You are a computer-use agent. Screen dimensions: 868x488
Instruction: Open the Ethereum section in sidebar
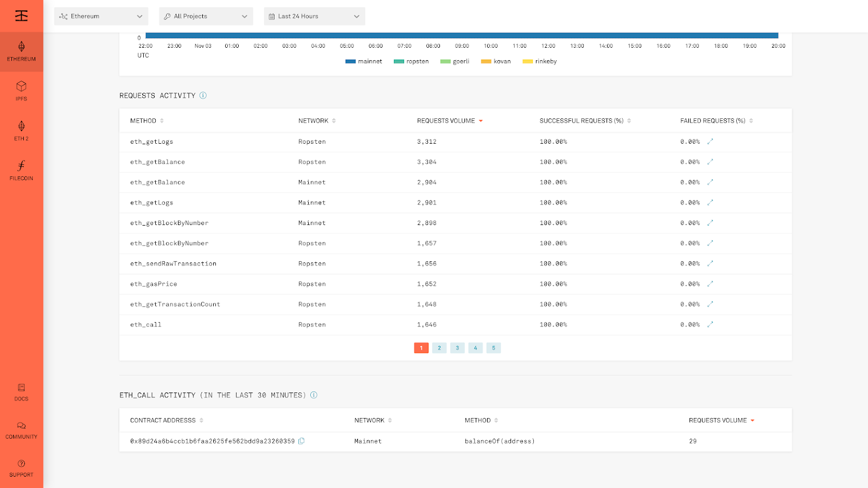pyautogui.click(x=21, y=52)
